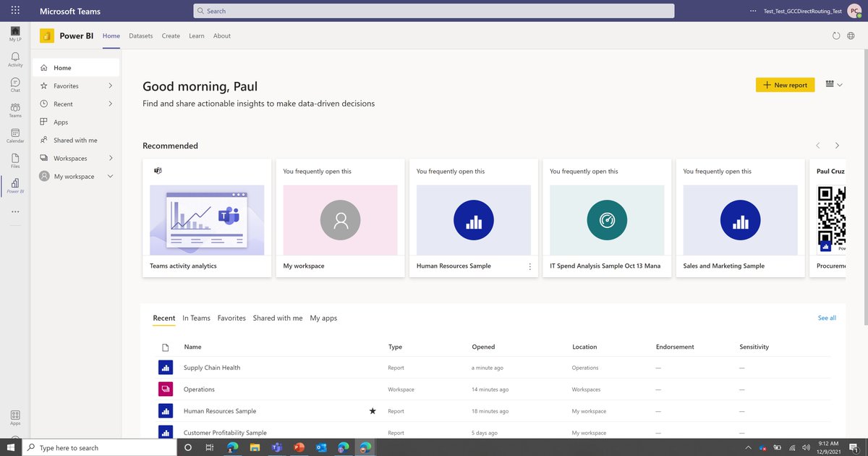Click the more added apps ellipsis in the rail
The height and width of the screenshot is (456, 868).
[x=14, y=211]
